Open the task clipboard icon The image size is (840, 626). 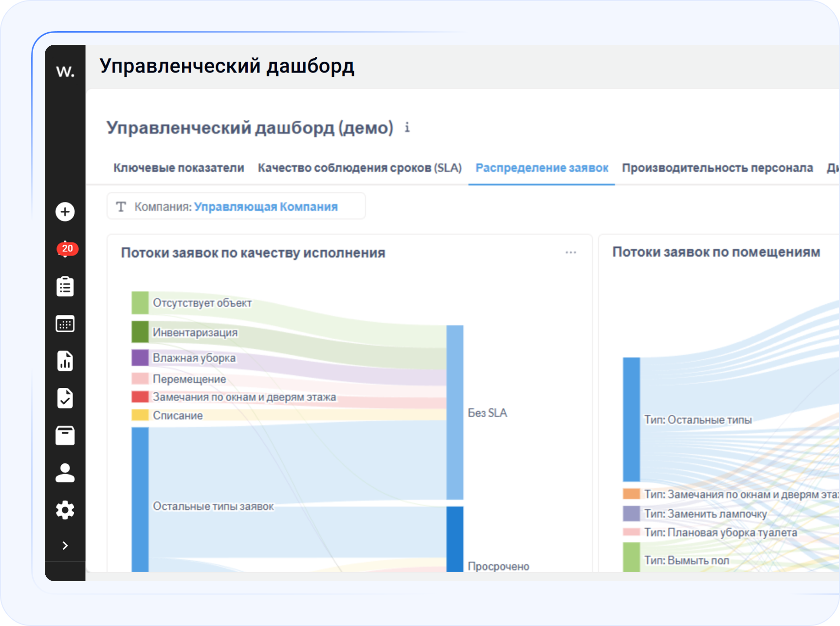coord(65,286)
